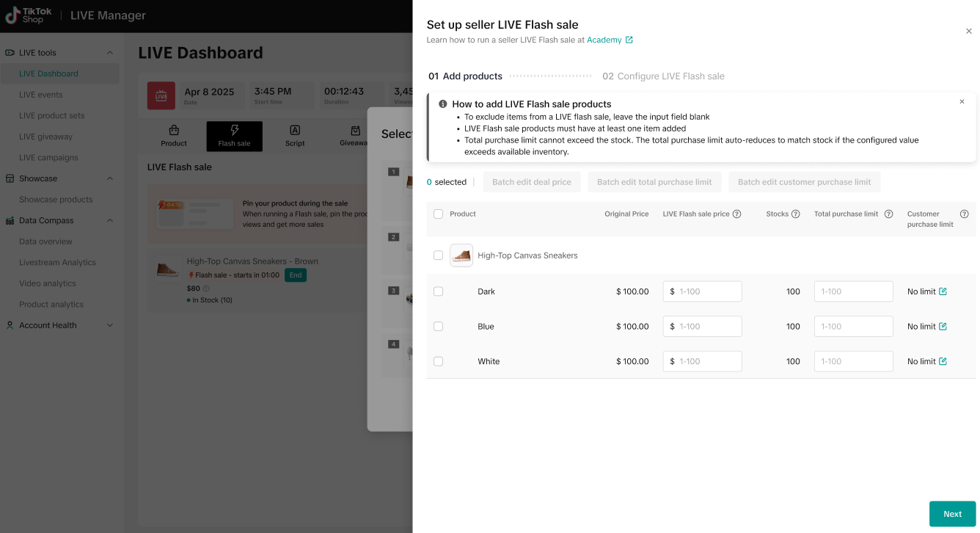Click help icon beside LIVE Flash sale price

tap(736, 214)
